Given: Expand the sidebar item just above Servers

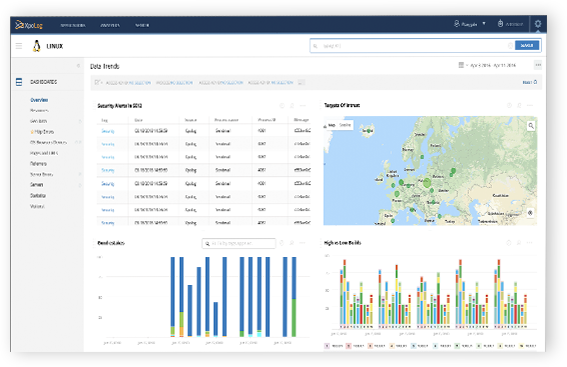Looking at the screenshot, I should (80, 174).
